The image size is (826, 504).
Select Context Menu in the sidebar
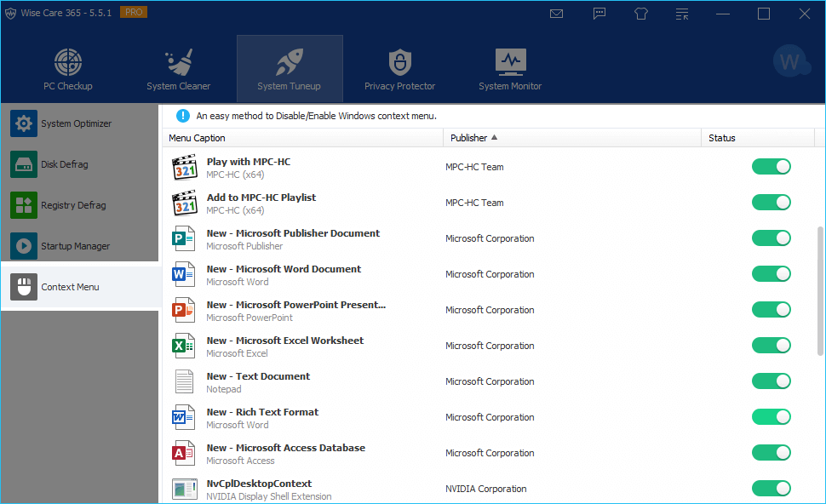click(81, 287)
